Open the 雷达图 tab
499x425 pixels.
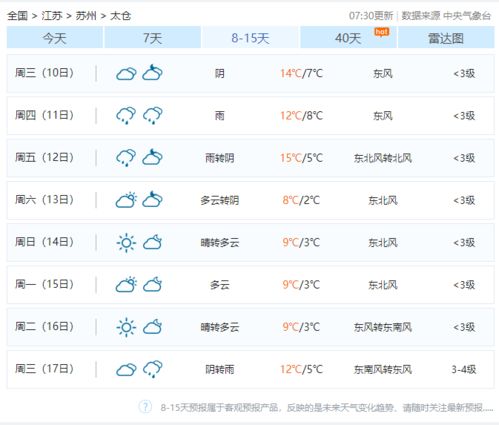(x=446, y=38)
